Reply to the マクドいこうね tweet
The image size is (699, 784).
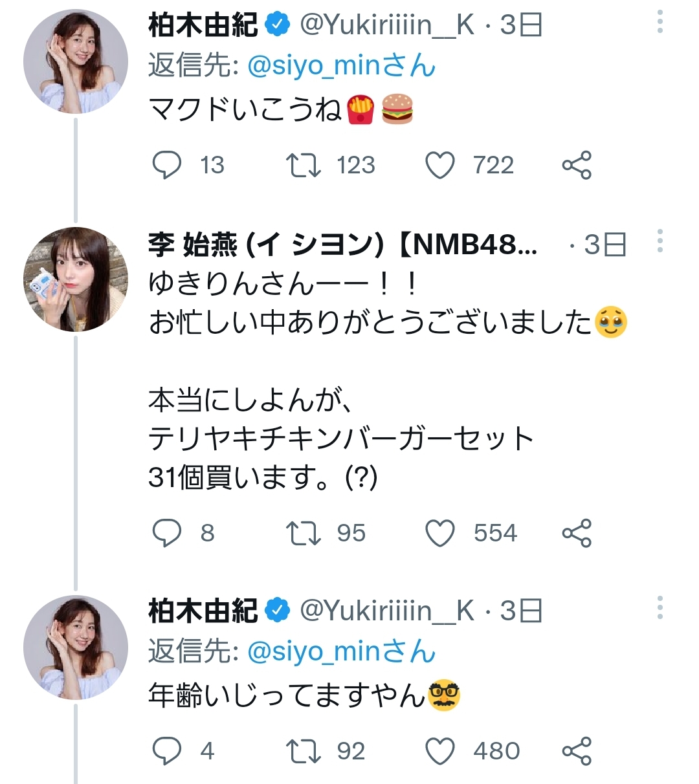166,166
